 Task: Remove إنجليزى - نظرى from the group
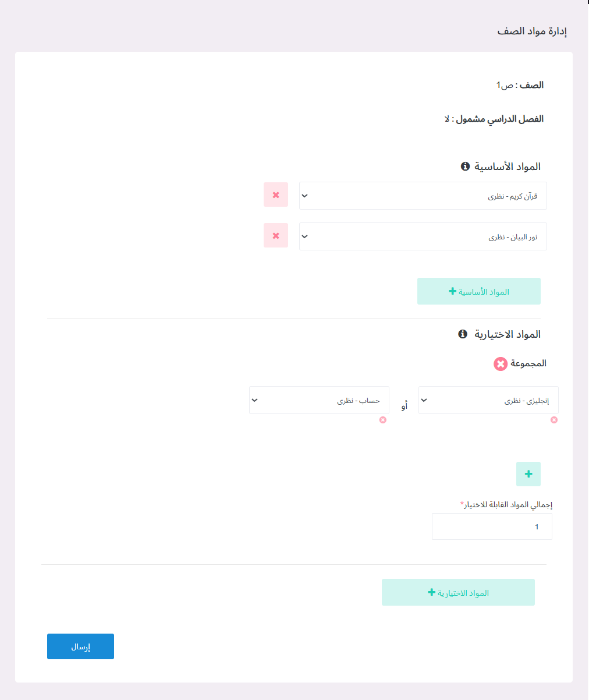[554, 420]
